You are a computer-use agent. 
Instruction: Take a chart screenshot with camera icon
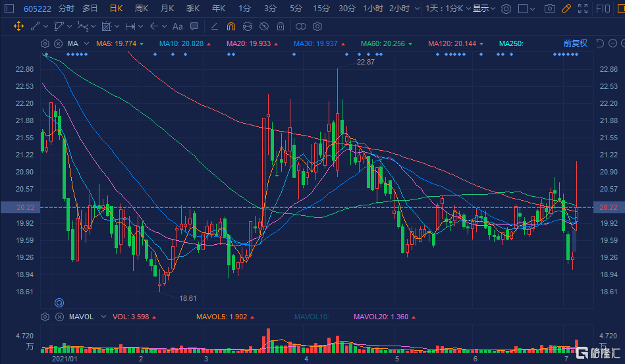(x=550, y=9)
